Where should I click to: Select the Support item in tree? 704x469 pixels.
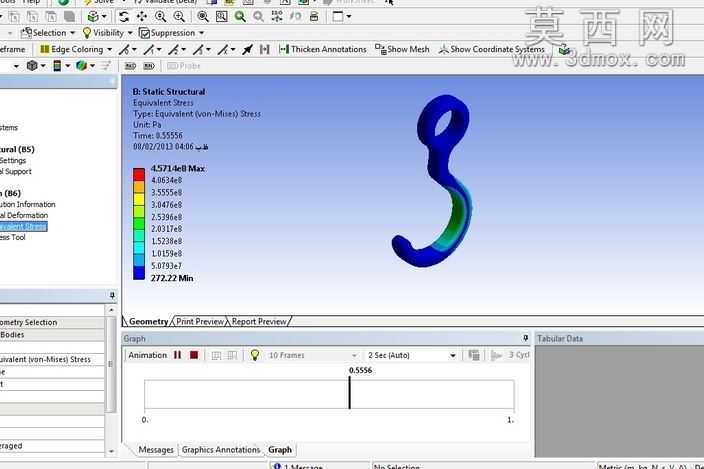16,171
